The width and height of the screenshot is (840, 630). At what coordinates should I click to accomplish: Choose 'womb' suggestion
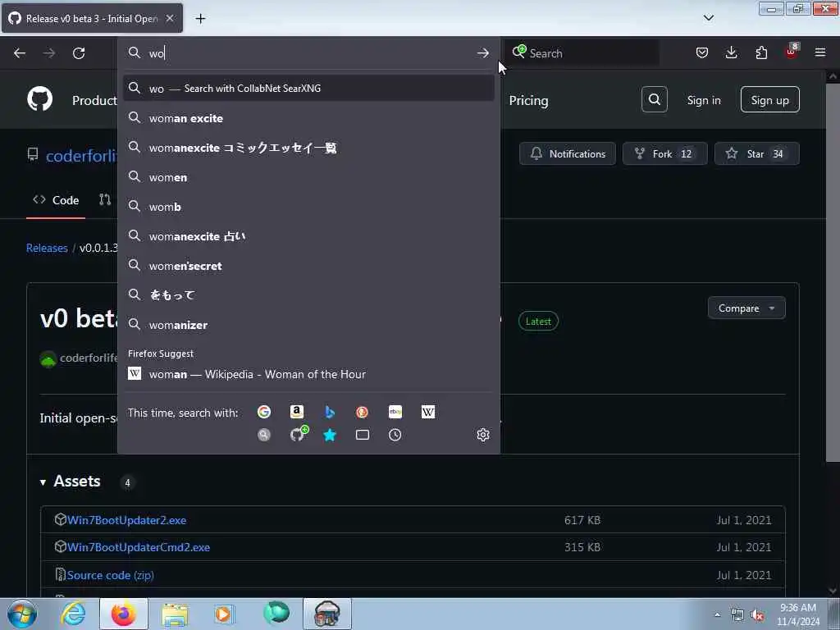308,207
